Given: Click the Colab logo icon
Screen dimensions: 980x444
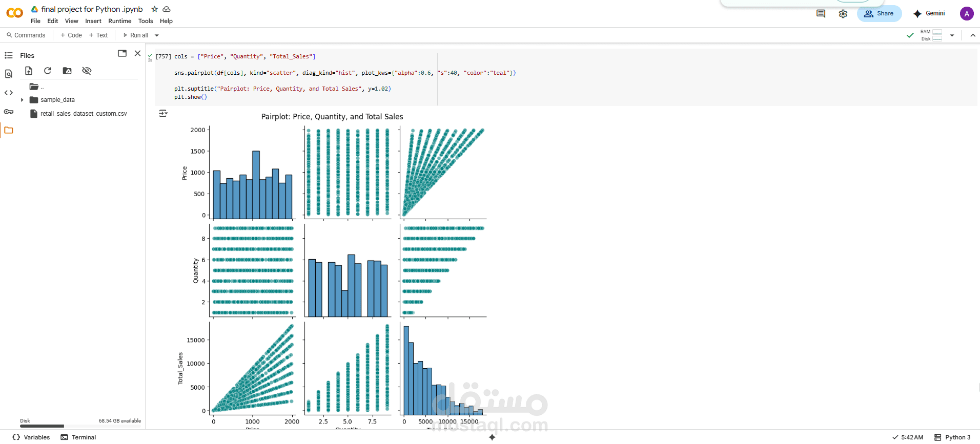Looking at the screenshot, I should (14, 13).
